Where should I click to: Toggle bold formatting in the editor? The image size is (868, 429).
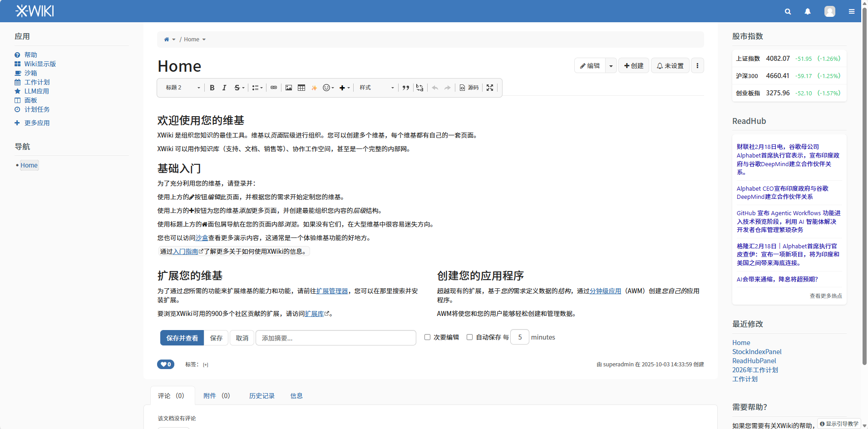(212, 88)
